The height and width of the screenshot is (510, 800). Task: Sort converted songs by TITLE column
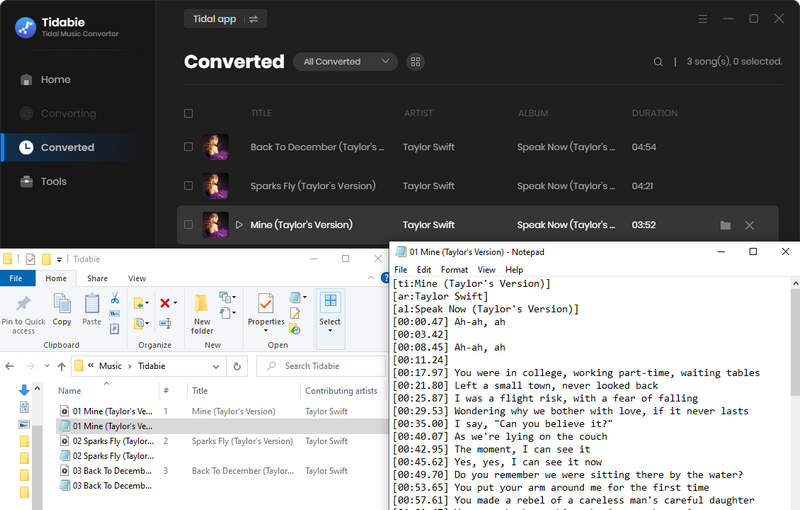pos(261,113)
